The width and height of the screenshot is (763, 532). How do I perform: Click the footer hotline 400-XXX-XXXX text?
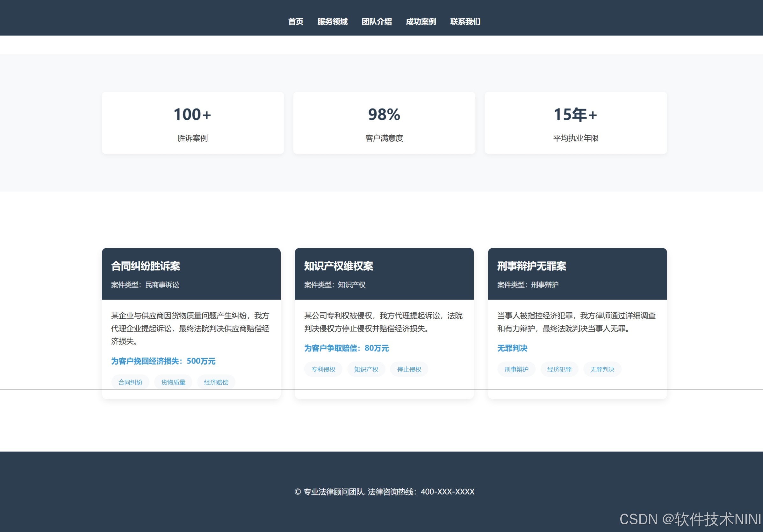(x=447, y=492)
